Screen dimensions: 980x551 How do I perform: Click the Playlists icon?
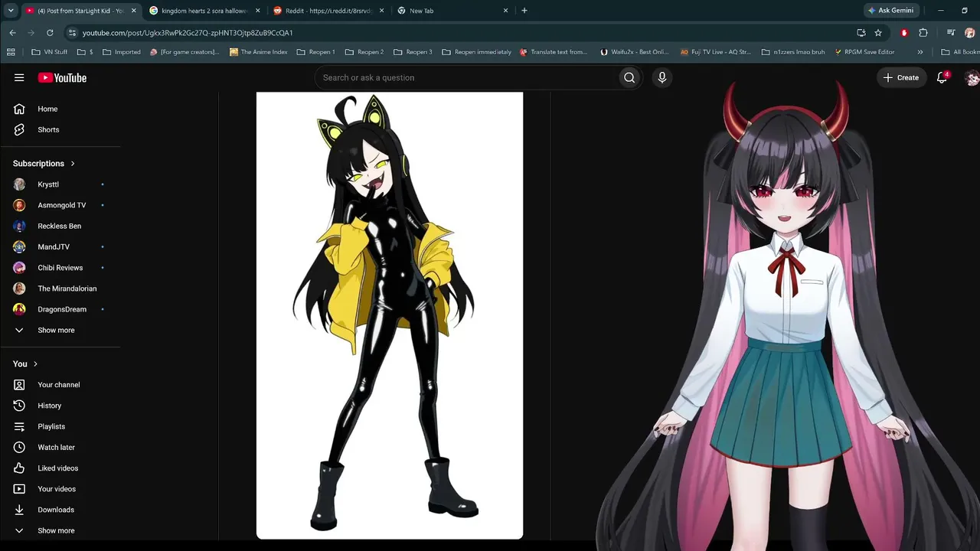pyautogui.click(x=19, y=426)
